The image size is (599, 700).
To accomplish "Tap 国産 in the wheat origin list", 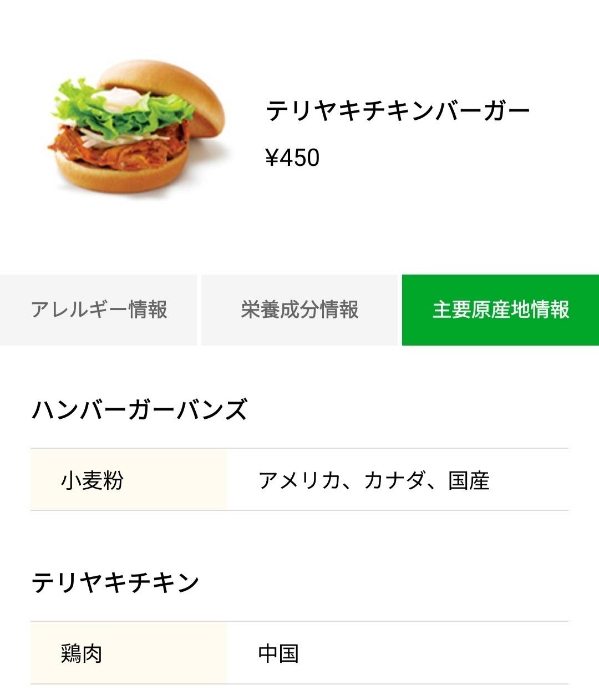I will [x=469, y=480].
